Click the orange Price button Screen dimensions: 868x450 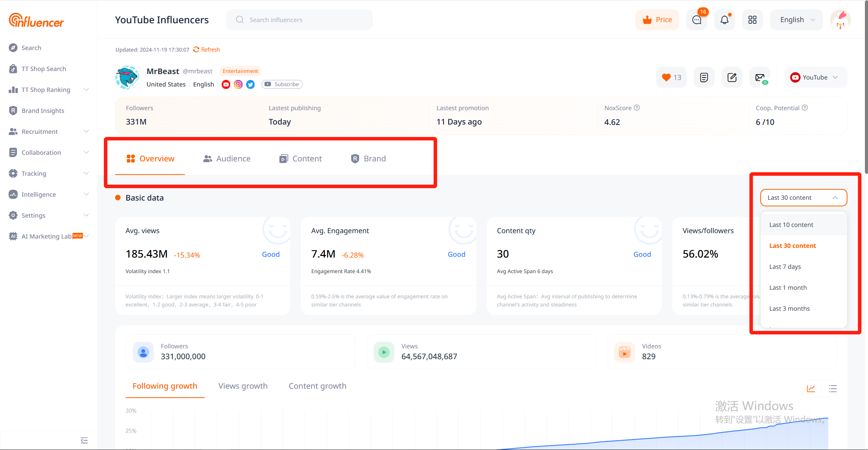tap(657, 20)
